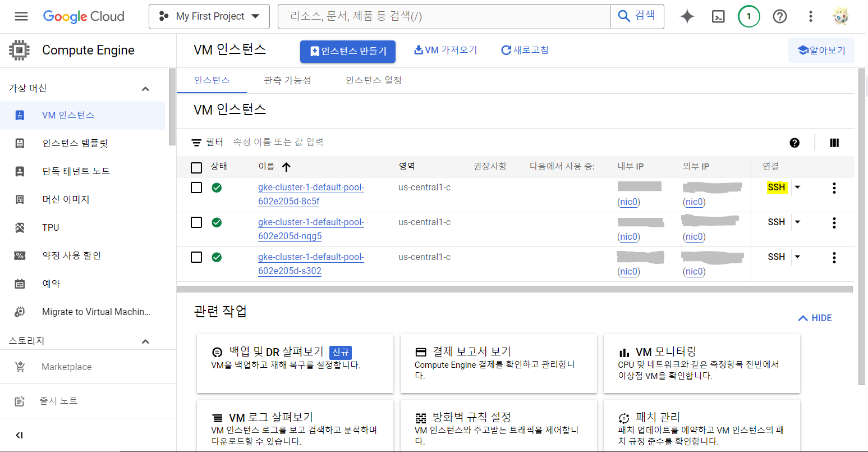Image resolution: width=868 pixels, height=452 pixels.
Task: Switch to the 인스턴스 tab
Action: (x=212, y=80)
